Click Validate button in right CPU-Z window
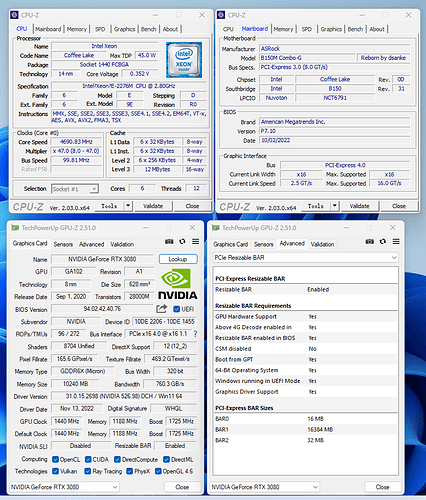This screenshot has width=426, height=500. [x=360, y=206]
